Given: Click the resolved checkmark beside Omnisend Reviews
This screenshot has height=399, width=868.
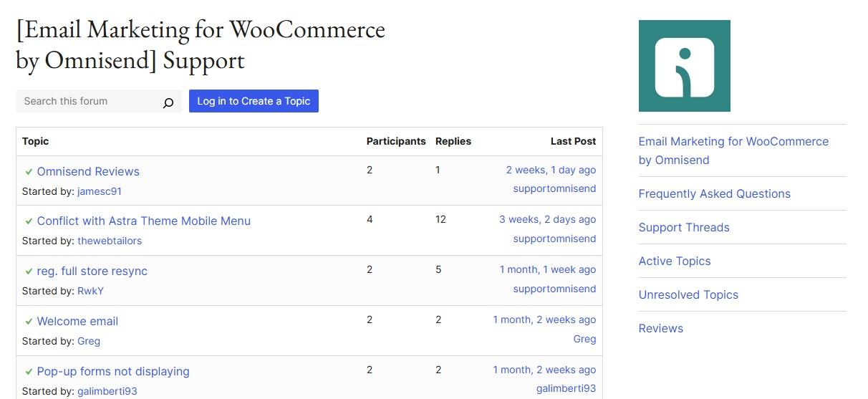Looking at the screenshot, I should [29, 172].
